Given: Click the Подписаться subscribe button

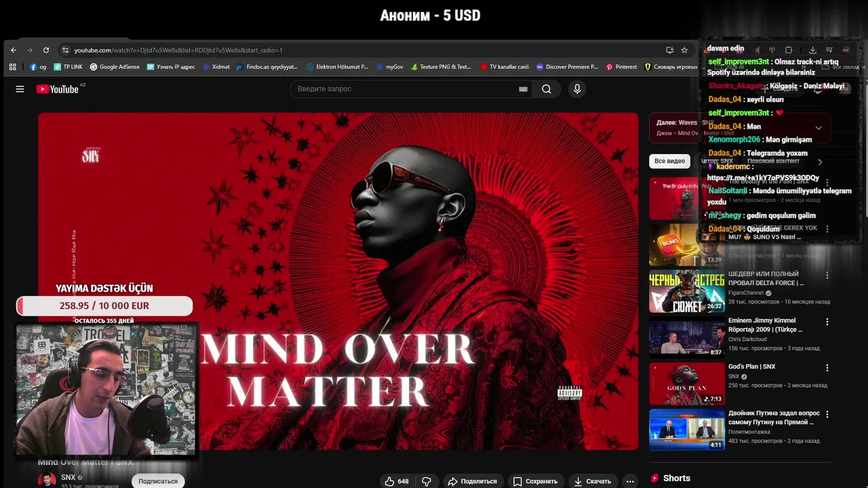Looking at the screenshot, I should coord(158,481).
